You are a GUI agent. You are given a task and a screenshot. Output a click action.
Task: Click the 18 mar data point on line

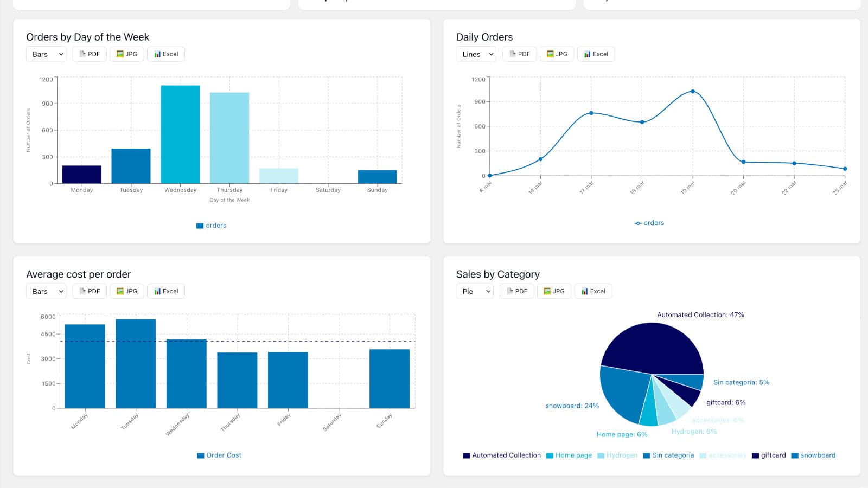[x=642, y=122]
